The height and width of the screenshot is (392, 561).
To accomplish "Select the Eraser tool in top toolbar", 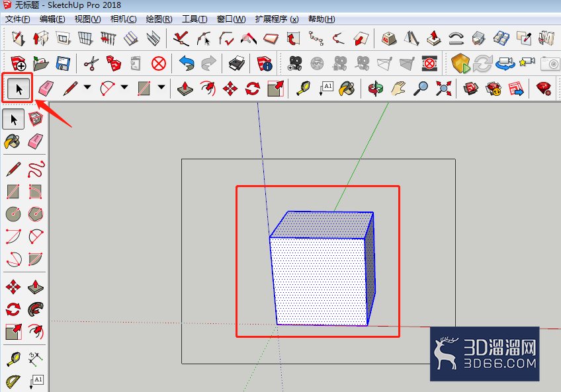I will (46, 89).
